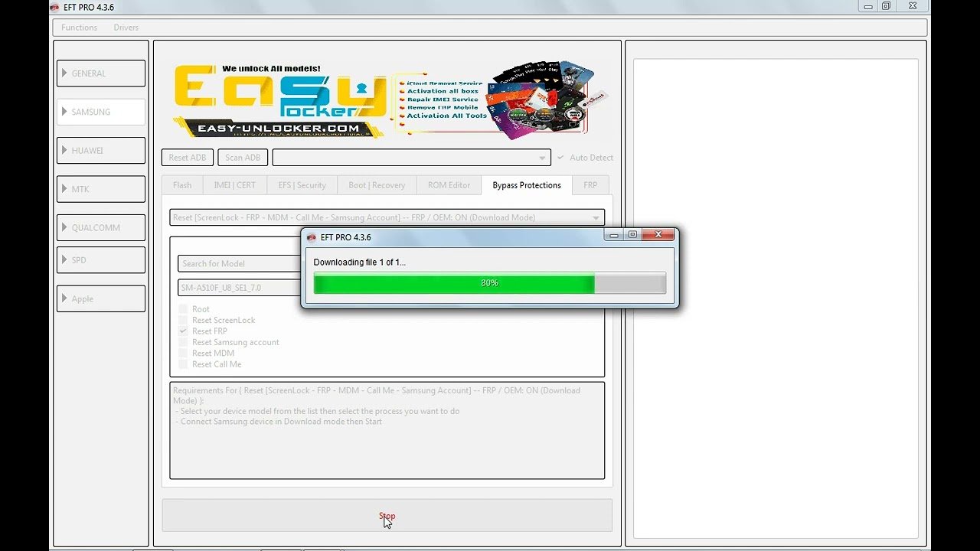Expand the SPD section
Viewport: 980px width, 551px height.
coord(100,260)
